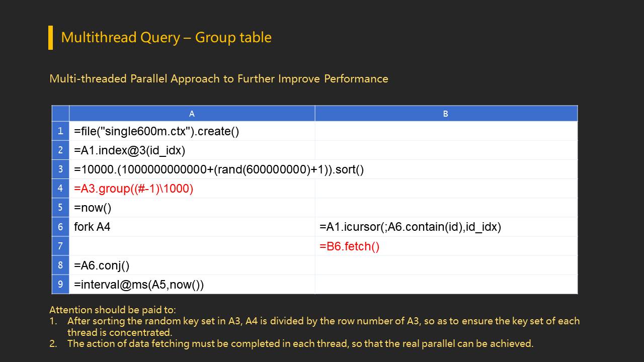Click the slide title 'Multithread Query – Group table'
This screenshot has width=644, height=362.
[x=166, y=38]
